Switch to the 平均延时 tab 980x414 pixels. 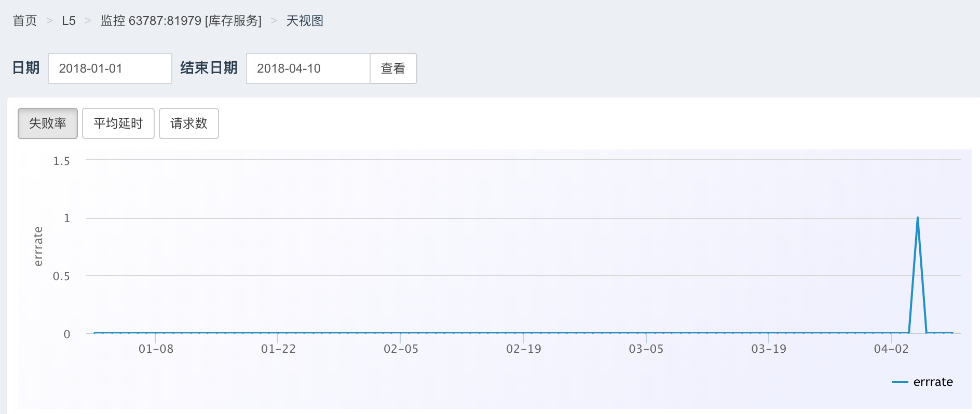pyautogui.click(x=118, y=123)
